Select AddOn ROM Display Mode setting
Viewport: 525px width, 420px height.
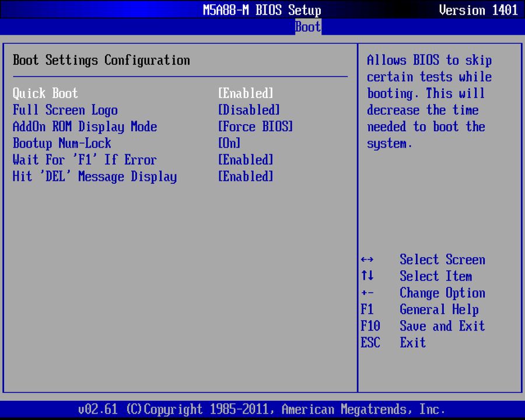point(85,127)
